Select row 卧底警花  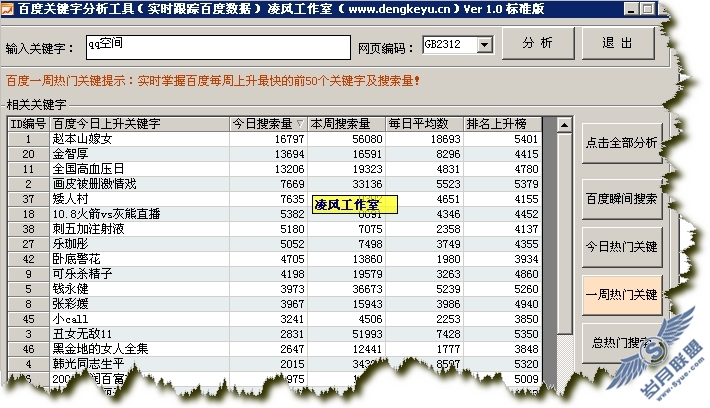point(275,259)
